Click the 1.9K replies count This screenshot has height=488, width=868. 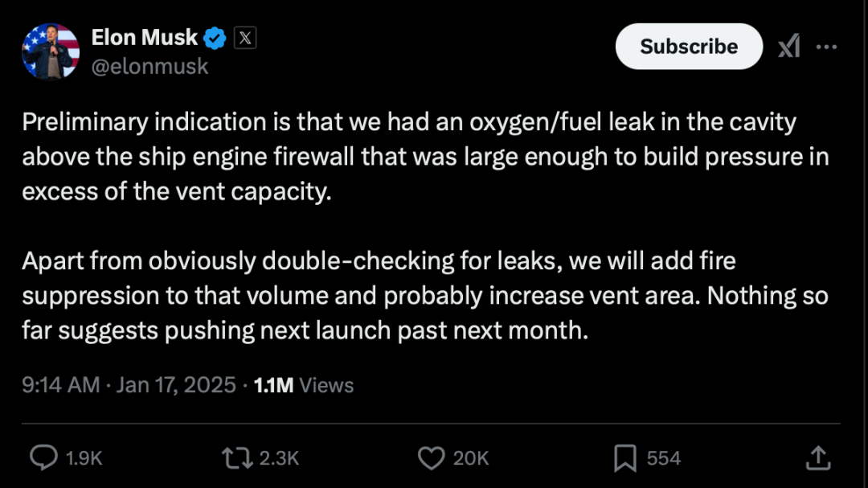pyautogui.click(x=84, y=458)
